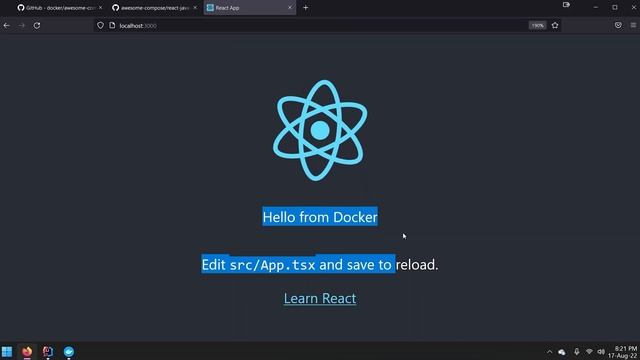Open the Pocket save icon
The width and height of the screenshot is (640, 360).
coord(618,25)
